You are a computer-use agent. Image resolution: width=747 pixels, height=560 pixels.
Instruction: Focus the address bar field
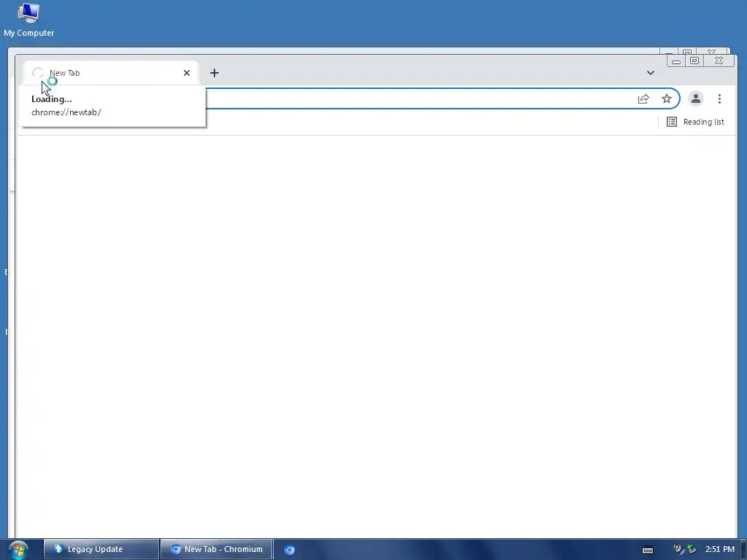point(419,98)
